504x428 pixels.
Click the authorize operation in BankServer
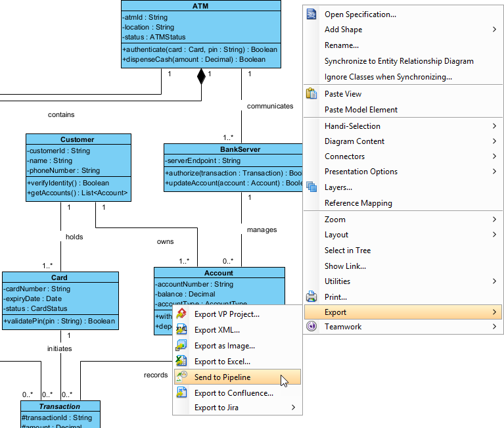[x=234, y=173]
